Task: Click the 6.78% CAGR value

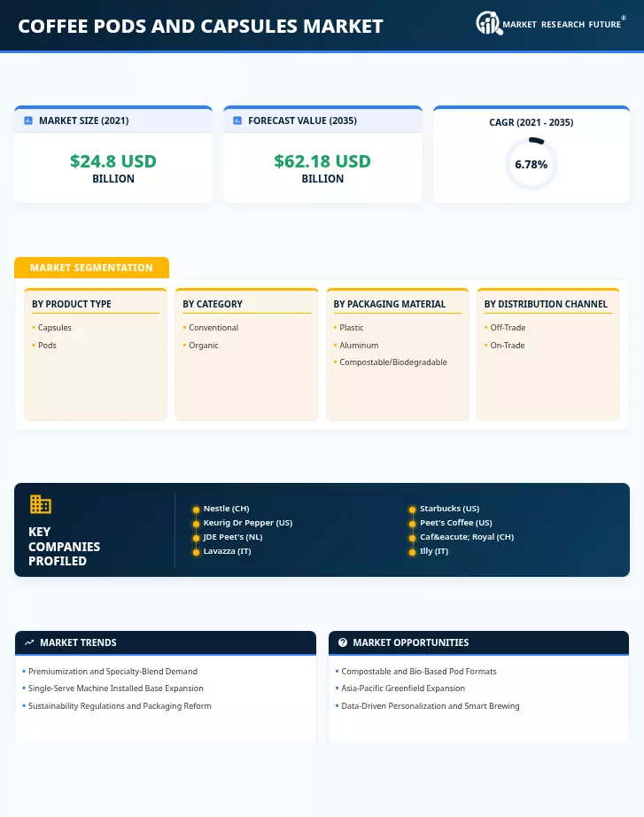Action: point(531,165)
